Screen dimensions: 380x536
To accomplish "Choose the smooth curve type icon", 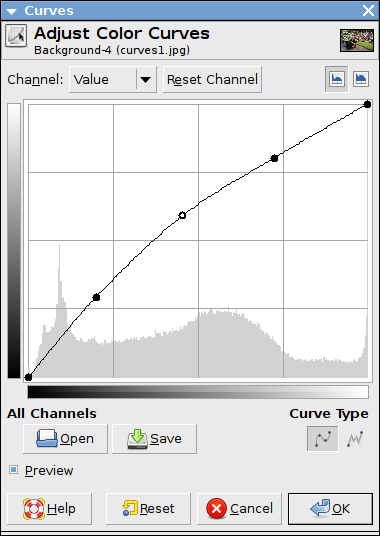I will [323, 439].
